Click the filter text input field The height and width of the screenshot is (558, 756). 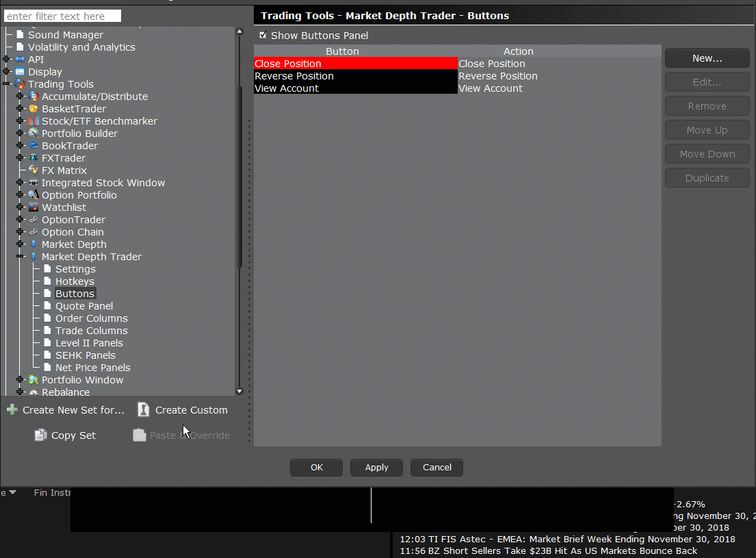pos(63,16)
